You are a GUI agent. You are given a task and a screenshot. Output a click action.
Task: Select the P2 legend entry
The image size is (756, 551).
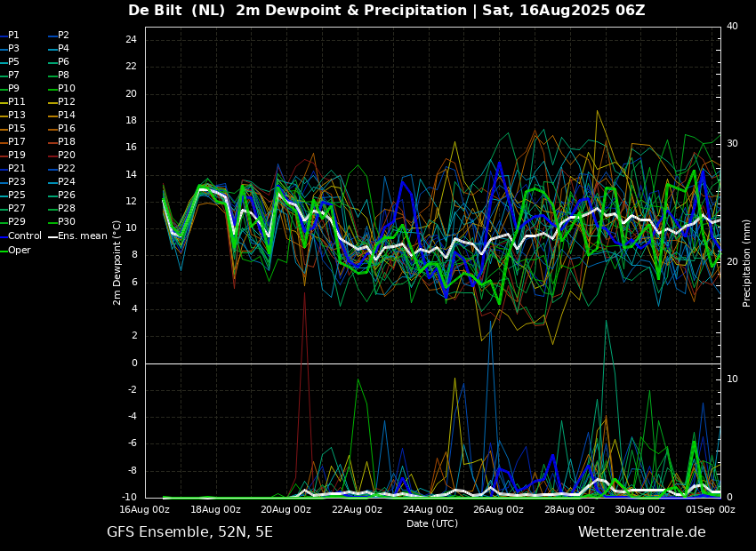pos(63,36)
